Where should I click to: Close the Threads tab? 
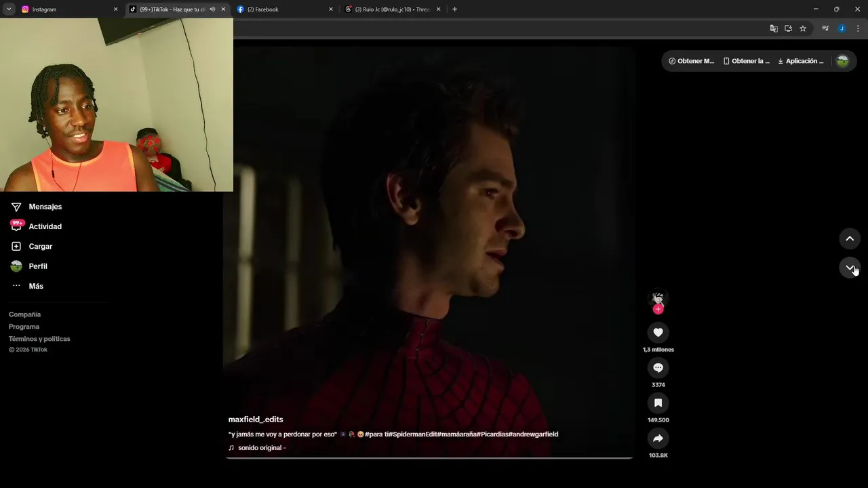point(438,9)
